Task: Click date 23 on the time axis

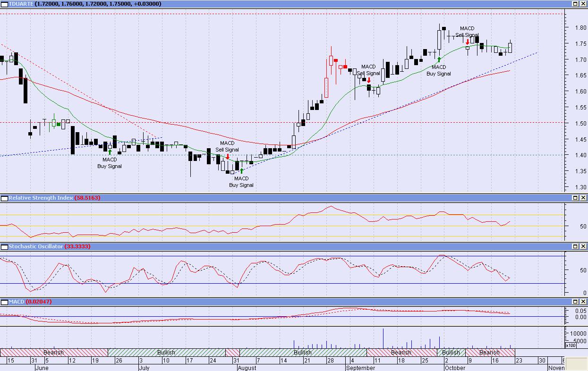Action: click(518, 361)
